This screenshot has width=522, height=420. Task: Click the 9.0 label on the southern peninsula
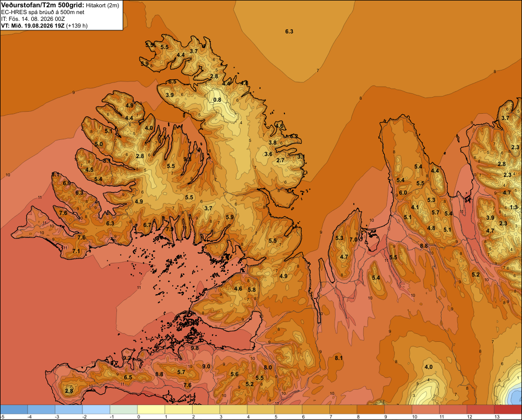click(206, 366)
